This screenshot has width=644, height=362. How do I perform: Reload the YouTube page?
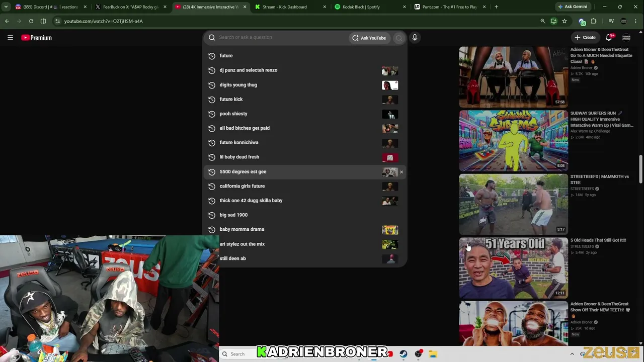31,21
